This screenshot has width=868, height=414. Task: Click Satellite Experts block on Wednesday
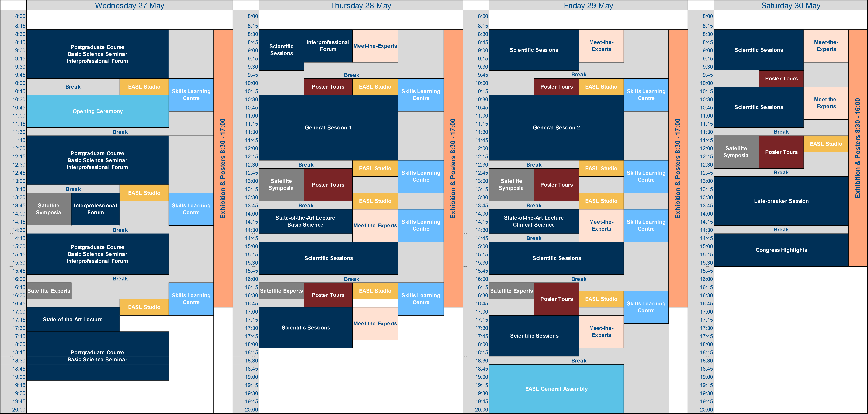[x=49, y=291]
